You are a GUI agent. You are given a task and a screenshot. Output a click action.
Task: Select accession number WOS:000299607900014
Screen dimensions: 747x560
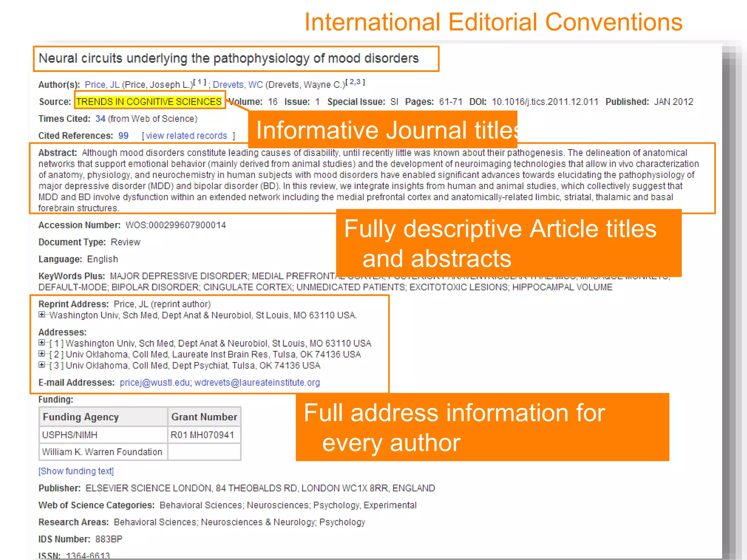[x=176, y=225]
